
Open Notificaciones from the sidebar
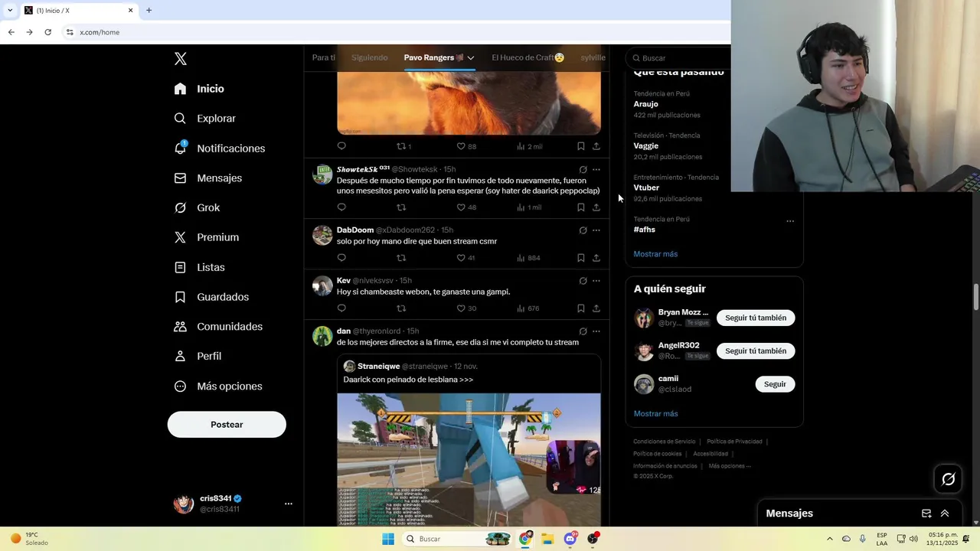[219, 148]
